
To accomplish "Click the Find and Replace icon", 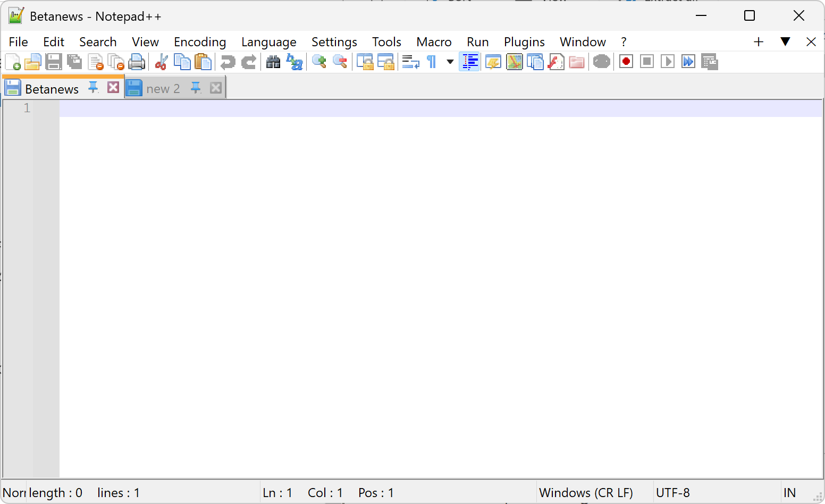I will click(294, 62).
